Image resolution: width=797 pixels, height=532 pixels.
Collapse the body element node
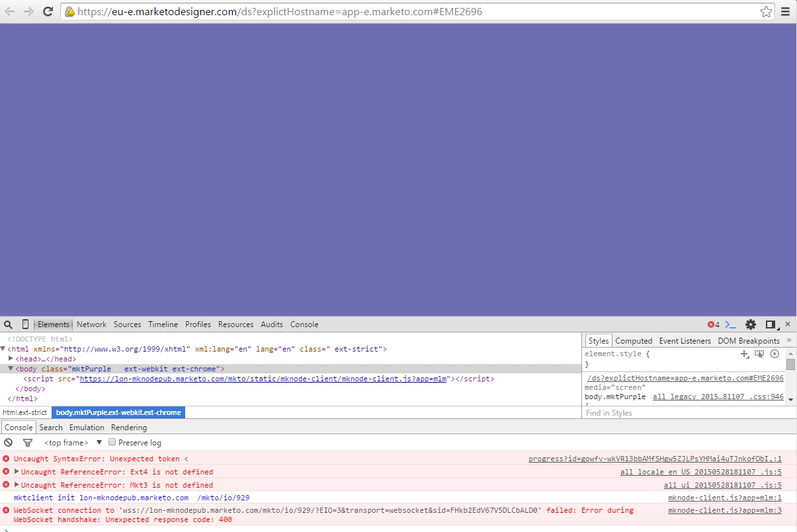tap(11, 368)
